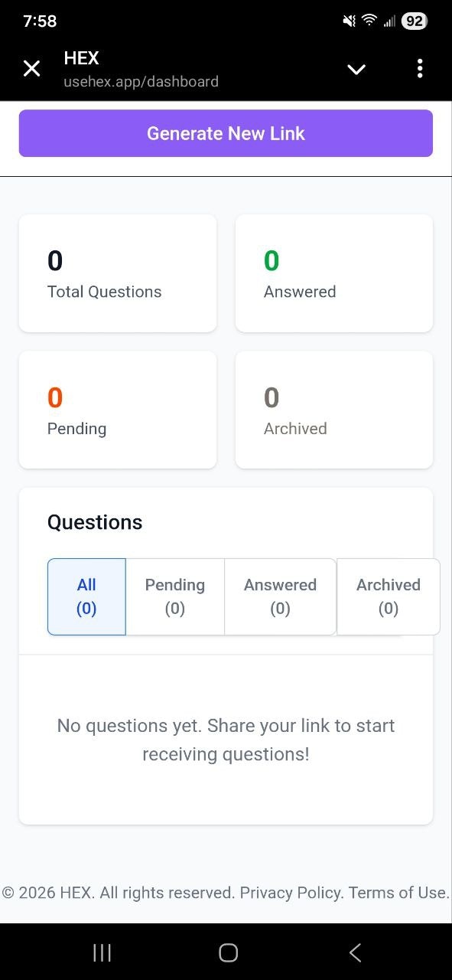452x980 pixels.
Task: Tap the Answered stat card
Action: (333, 273)
